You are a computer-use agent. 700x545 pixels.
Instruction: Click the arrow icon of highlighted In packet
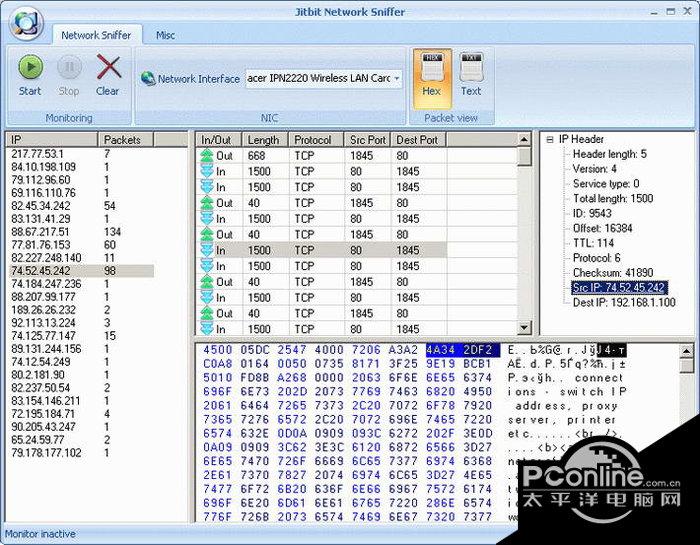(207, 250)
